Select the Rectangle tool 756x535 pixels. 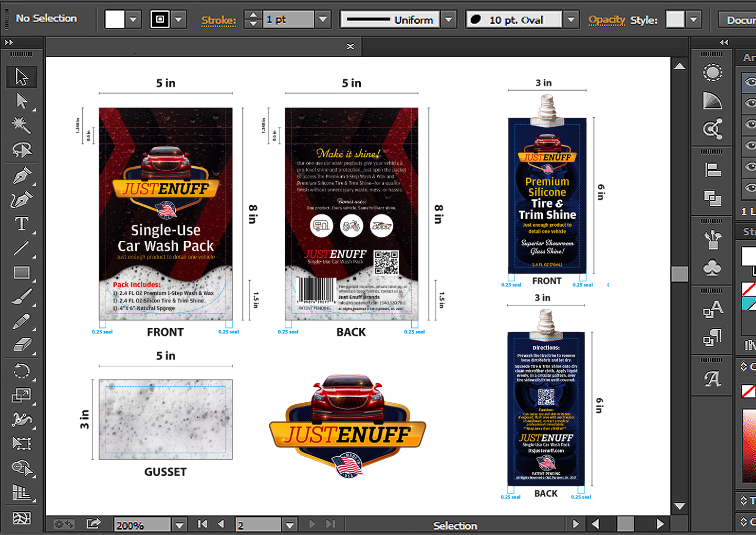21,273
